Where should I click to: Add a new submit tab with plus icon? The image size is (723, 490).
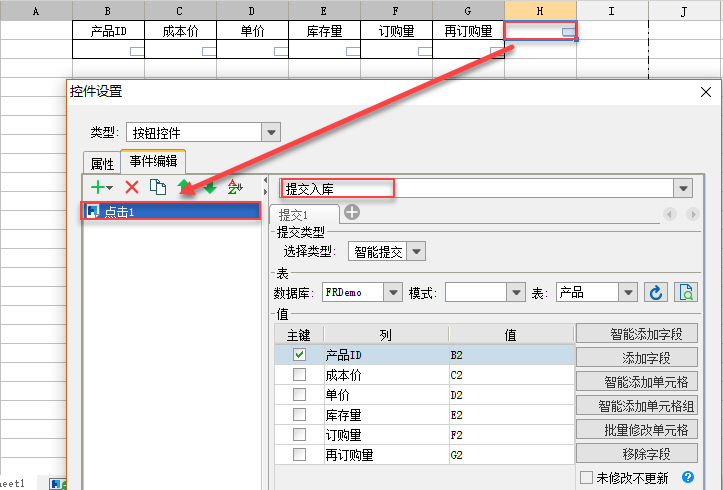coord(352,213)
